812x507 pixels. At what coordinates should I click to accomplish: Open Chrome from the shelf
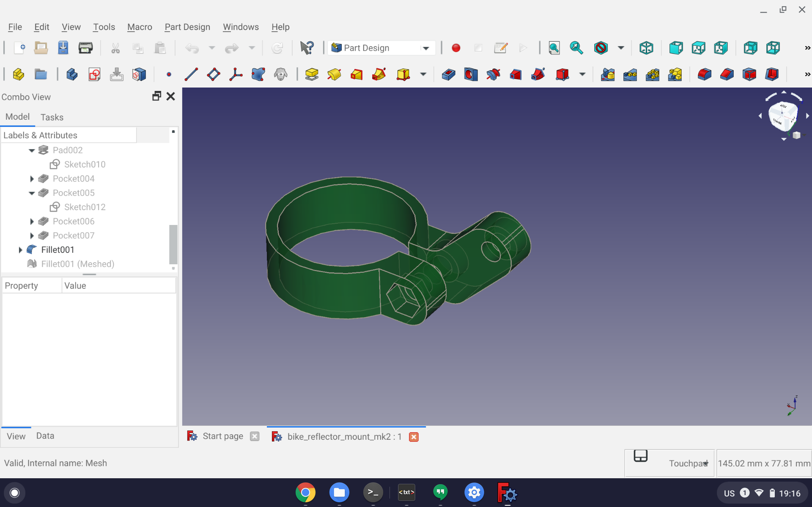tap(305, 493)
